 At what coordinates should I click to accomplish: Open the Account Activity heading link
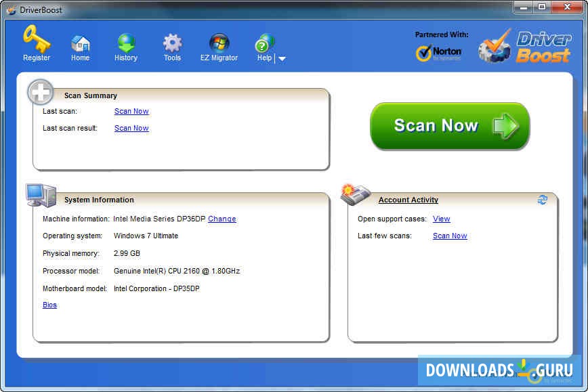point(408,200)
